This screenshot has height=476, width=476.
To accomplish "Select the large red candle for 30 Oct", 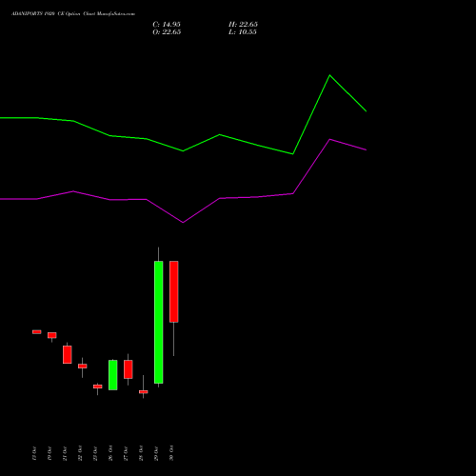I will click(174, 291).
